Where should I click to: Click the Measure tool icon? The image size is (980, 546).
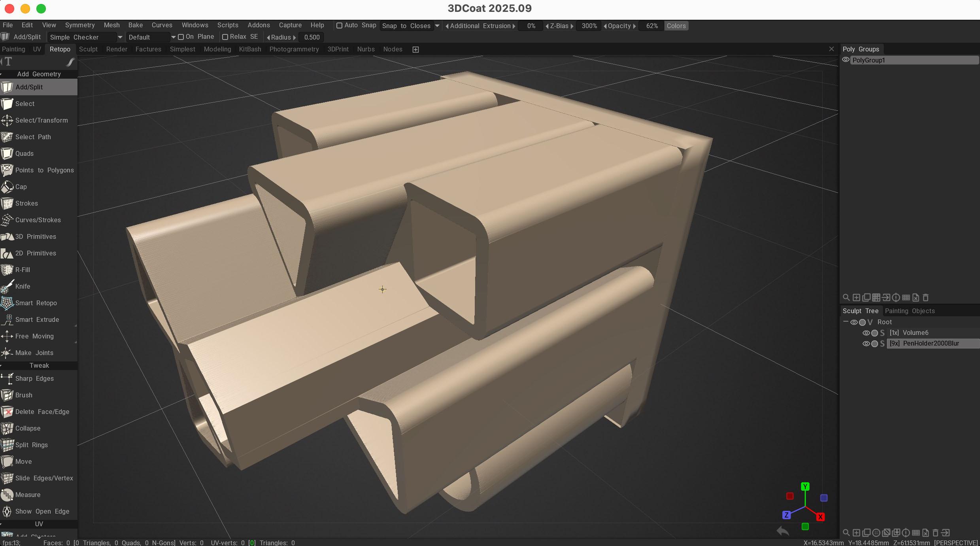7,495
